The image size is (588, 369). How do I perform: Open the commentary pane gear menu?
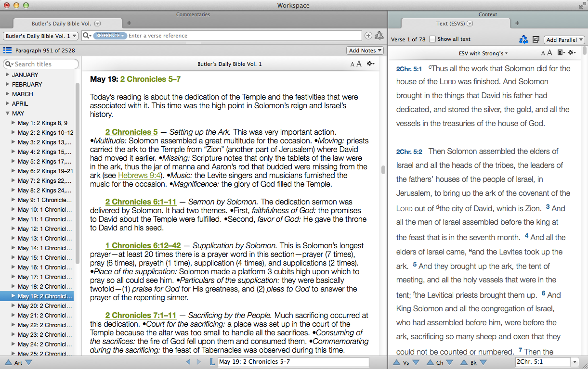(370, 64)
